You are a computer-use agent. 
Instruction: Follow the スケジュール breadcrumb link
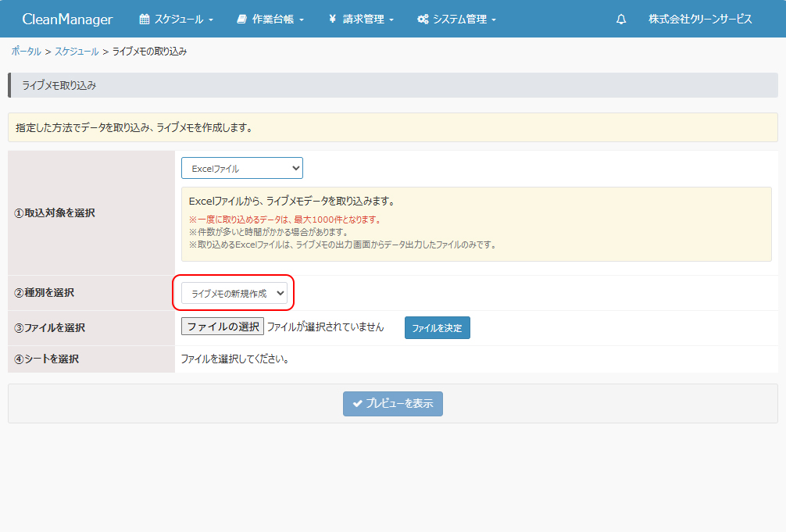click(77, 52)
